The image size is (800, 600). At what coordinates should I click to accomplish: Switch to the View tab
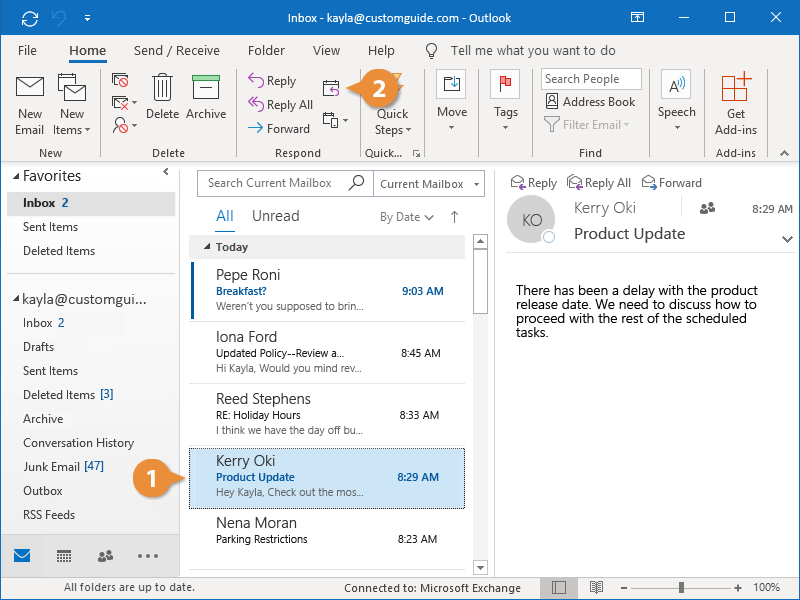tap(326, 51)
